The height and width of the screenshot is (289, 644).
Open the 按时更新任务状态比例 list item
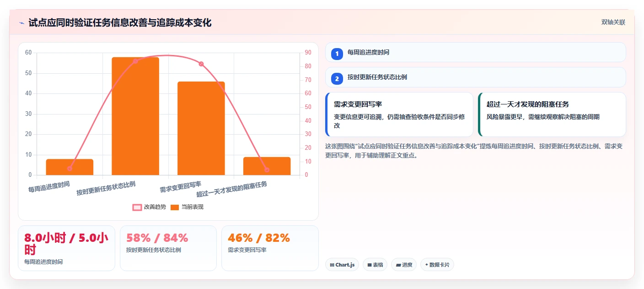(475, 77)
